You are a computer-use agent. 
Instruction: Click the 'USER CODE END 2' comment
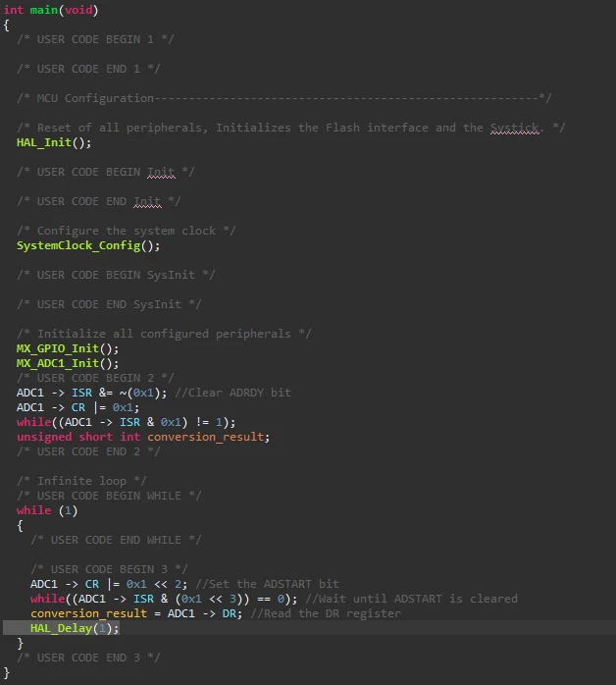coord(88,451)
